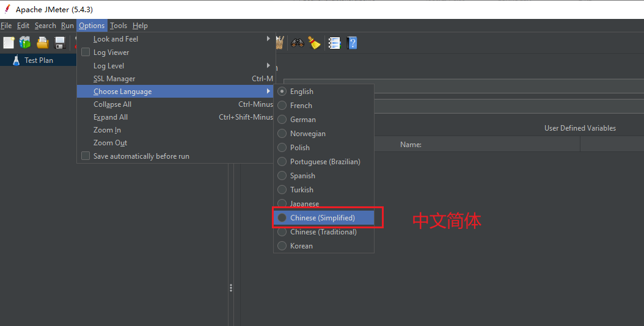This screenshot has height=326, width=644.
Task: Open the Choose Language submenu item
Action: (x=175, y=91)
